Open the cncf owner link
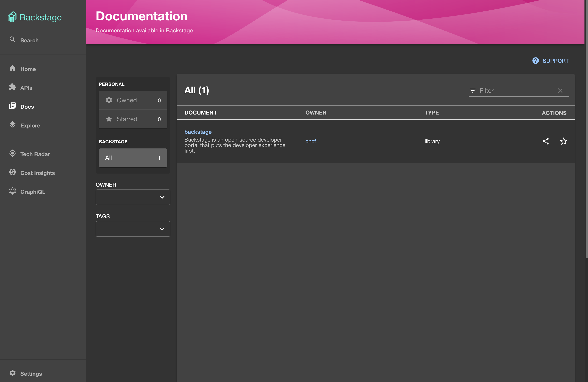This screenshot has width=588, height=382. click(310, 141)
